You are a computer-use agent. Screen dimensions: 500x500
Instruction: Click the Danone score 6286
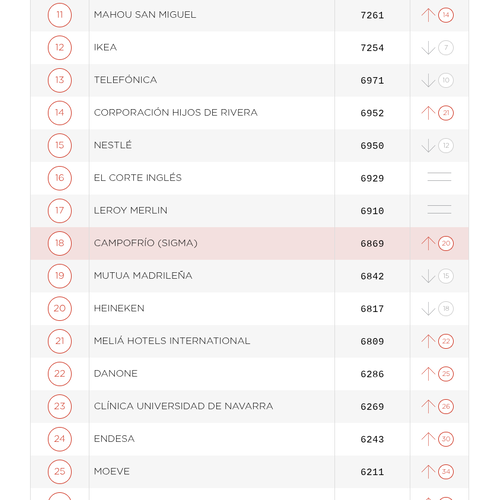pyautogui.click(x=372, y=374)
